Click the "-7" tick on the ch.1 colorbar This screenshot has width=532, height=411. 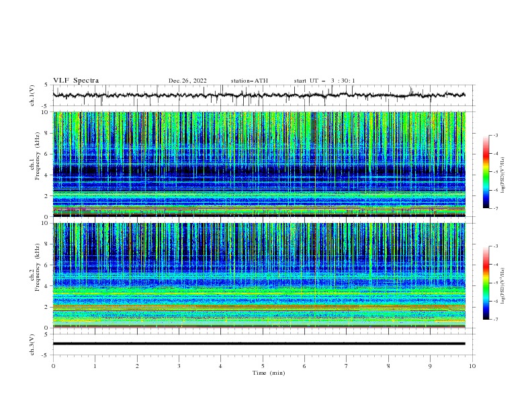click(x=495, y=209)
